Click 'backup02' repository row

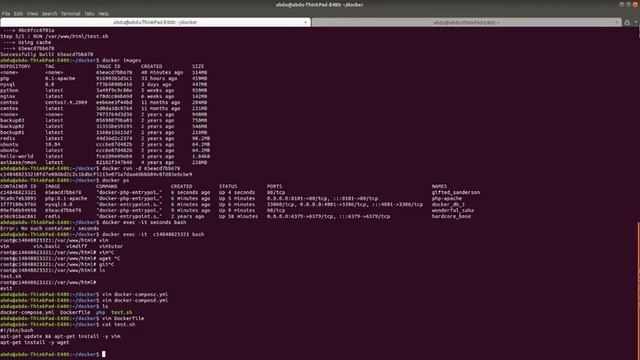(104, 127)
